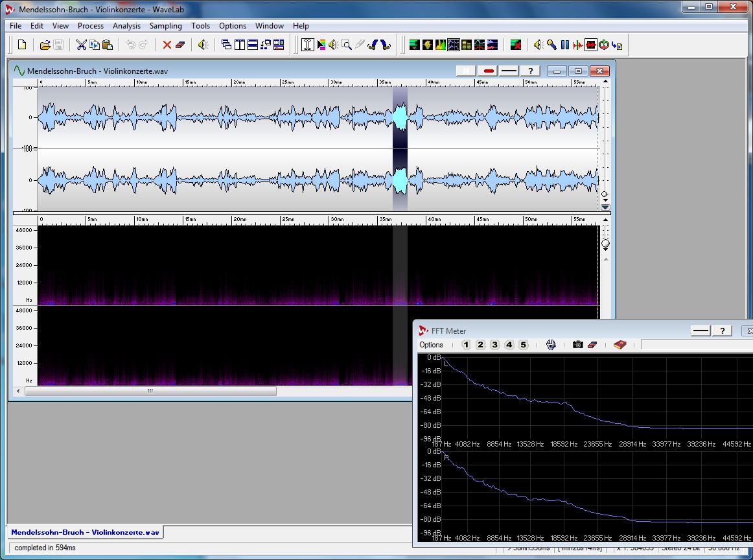Viewport: 753px width, 560px height.
Task: Click the down arrow below waveform vertical zoom
Action: (x=605, y=207)
